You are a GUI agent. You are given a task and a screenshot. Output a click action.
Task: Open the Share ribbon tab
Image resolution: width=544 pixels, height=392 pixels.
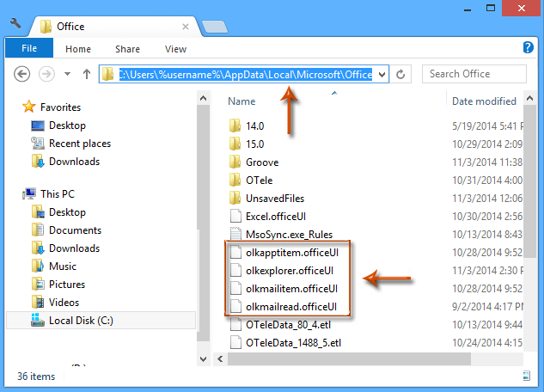128,49
